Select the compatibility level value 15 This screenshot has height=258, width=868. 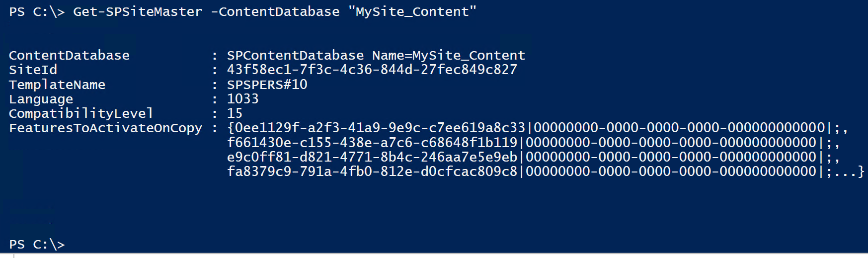(235, 113)
